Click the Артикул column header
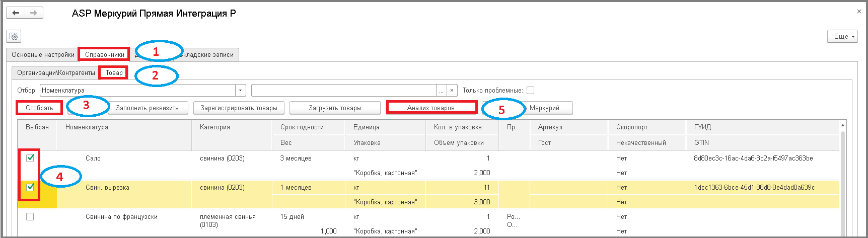Viewport: 868px width, 238px height. click(x=569, y=127)
